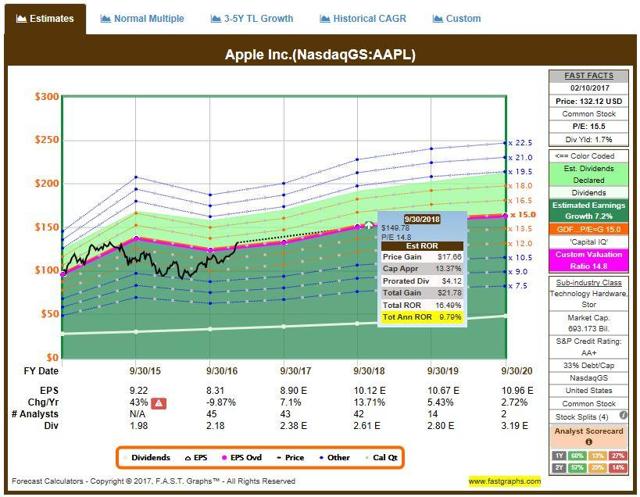Open the www.fastgraphs.com link
This screenshot has height=497, width=640.
tap(504, 481)
